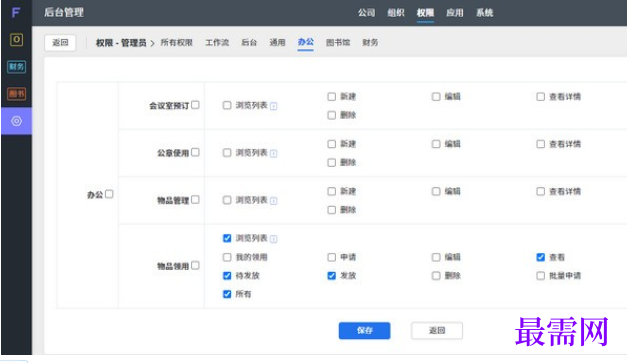Uncheck the 发放 checkbox
Screen dimensions: 627x363
coord(331,276)
